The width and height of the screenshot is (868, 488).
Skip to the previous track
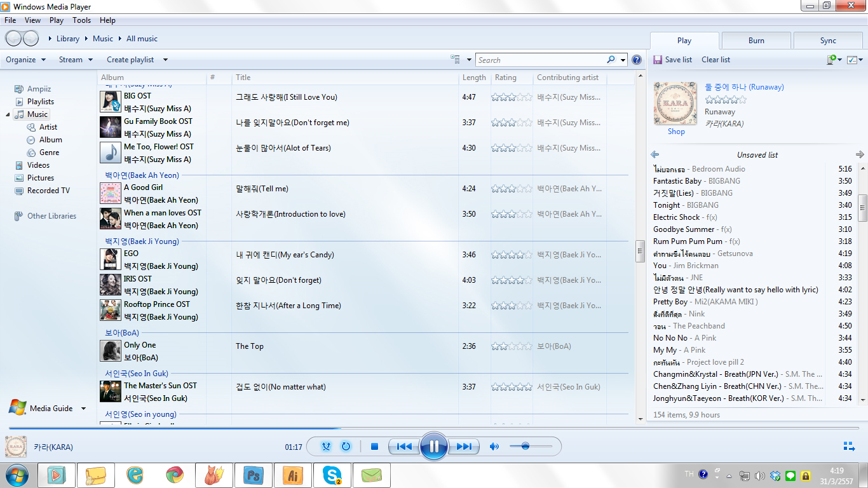click(404, 447)
